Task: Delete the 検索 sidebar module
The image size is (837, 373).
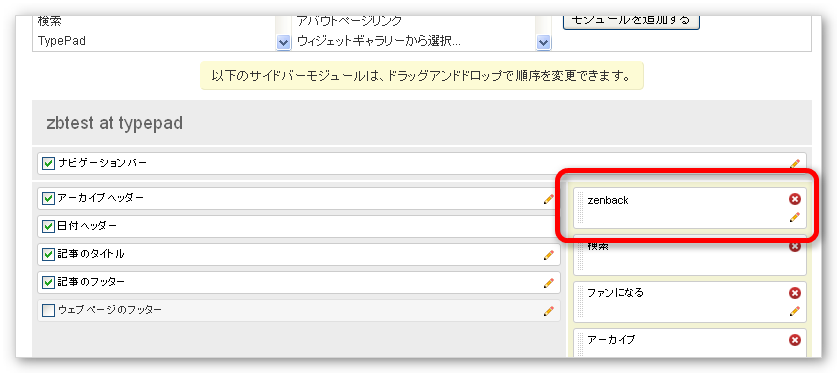Action: click(795, 246)
